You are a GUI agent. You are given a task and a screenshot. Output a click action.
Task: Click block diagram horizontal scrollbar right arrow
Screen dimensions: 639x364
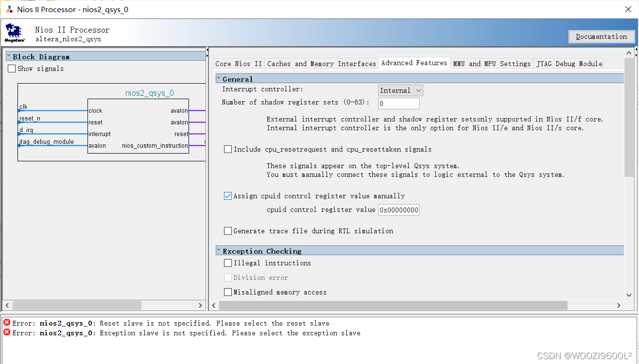pyautogui.click(x=201, y=305)
